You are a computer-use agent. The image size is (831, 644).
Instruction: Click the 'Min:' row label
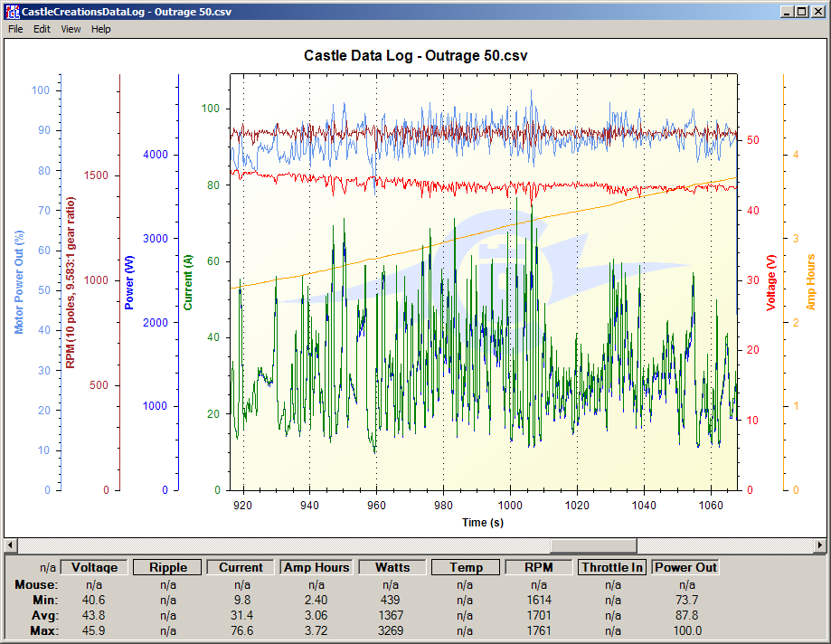click(45, 600)
